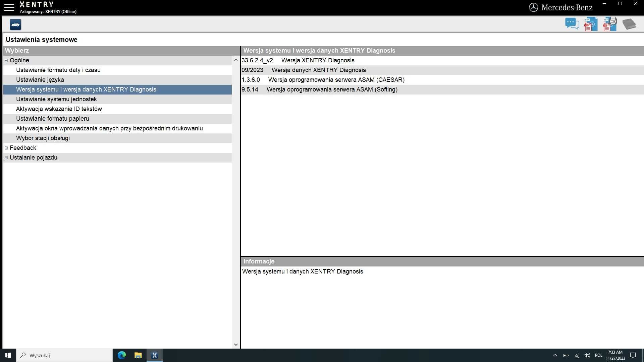Open the XENTRY hamburger menu
Image resolution: width=644 pixels, height=362 pixels.
(9, 7)
